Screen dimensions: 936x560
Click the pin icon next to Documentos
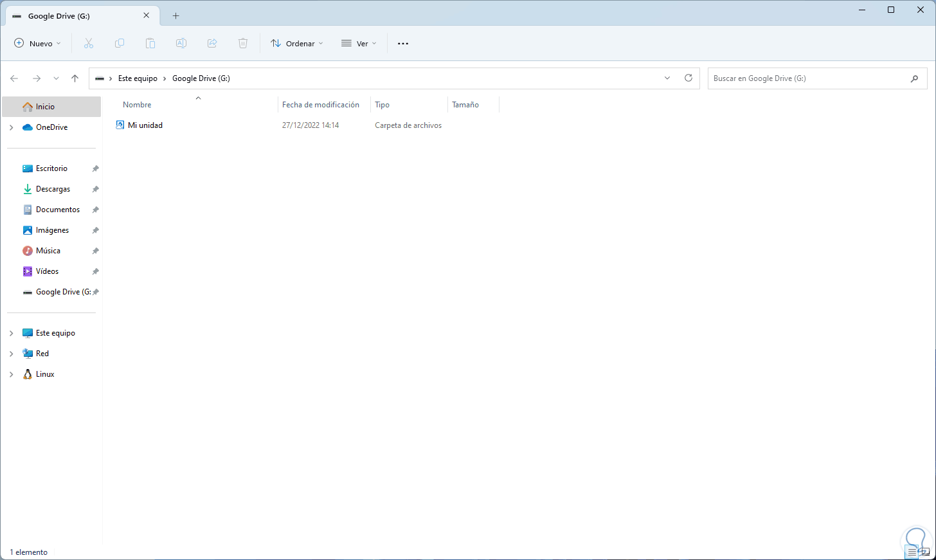click(95, 210)
